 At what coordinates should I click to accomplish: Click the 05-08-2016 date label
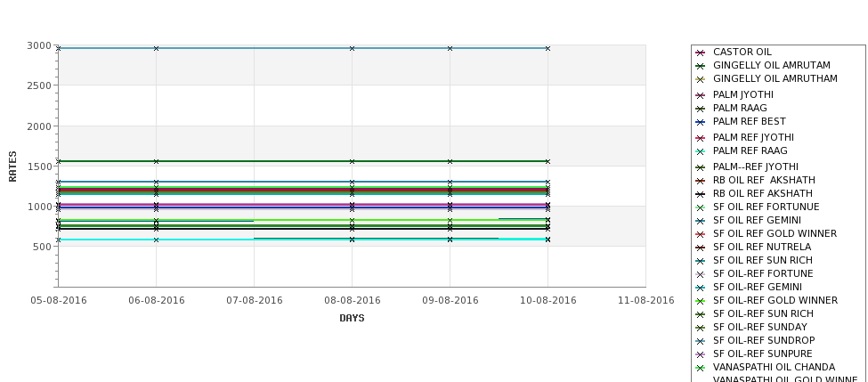pos(59,301)
